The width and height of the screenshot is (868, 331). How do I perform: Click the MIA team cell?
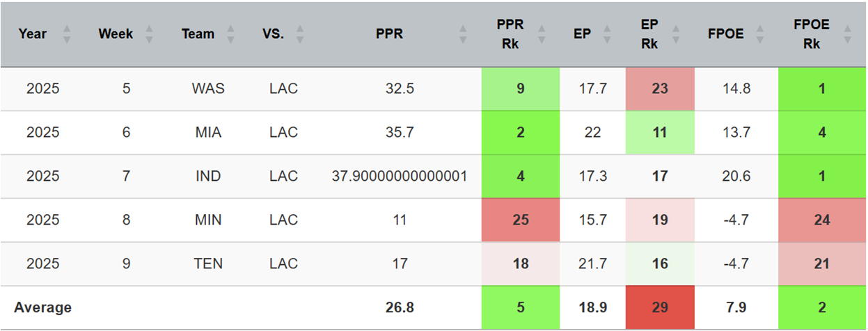point(207,132)
